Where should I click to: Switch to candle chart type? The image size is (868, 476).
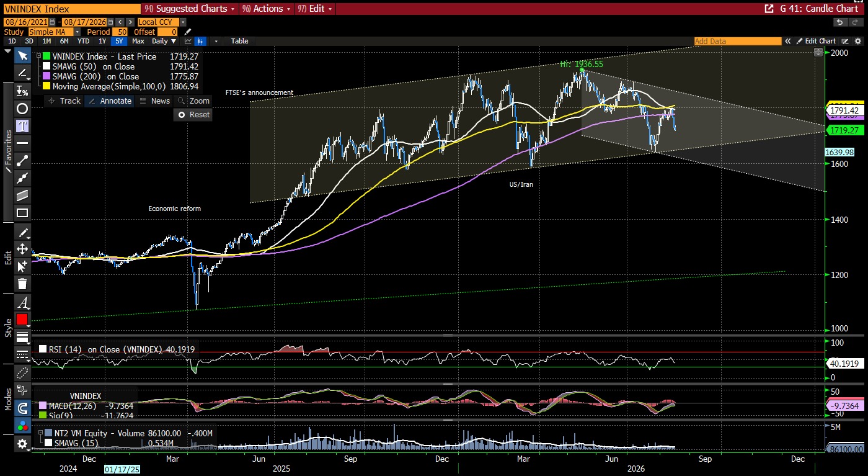coord(200,41)
